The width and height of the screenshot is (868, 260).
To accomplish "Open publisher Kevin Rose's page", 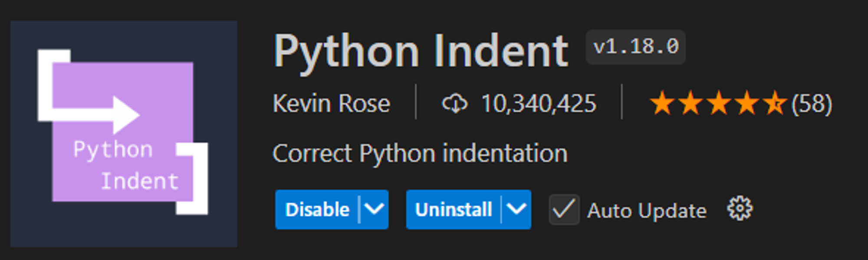I will coord(332,104).
